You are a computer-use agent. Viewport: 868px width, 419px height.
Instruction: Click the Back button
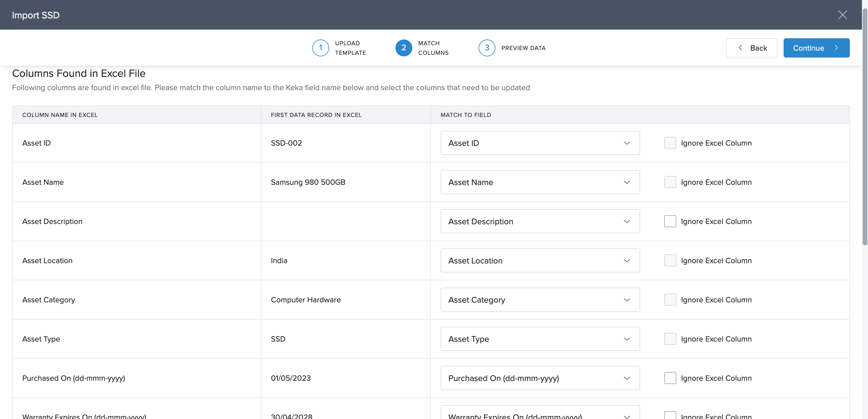tap(751, 48)
